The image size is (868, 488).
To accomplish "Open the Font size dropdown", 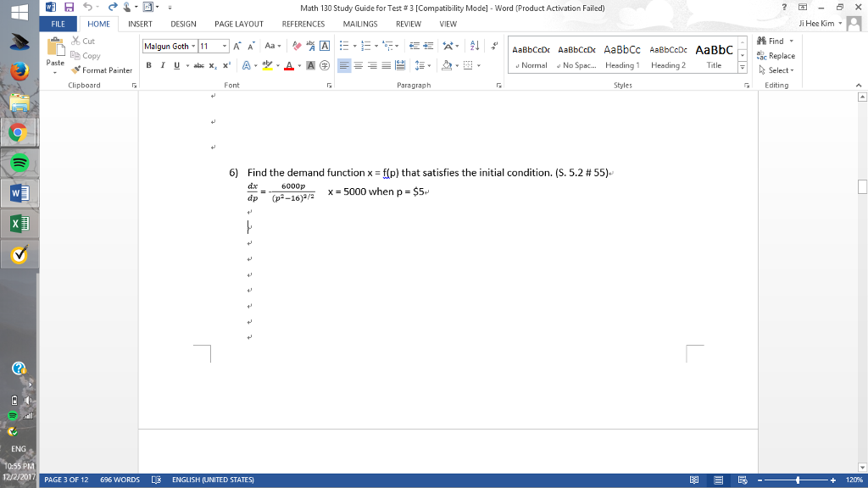I will coord(224,47).
